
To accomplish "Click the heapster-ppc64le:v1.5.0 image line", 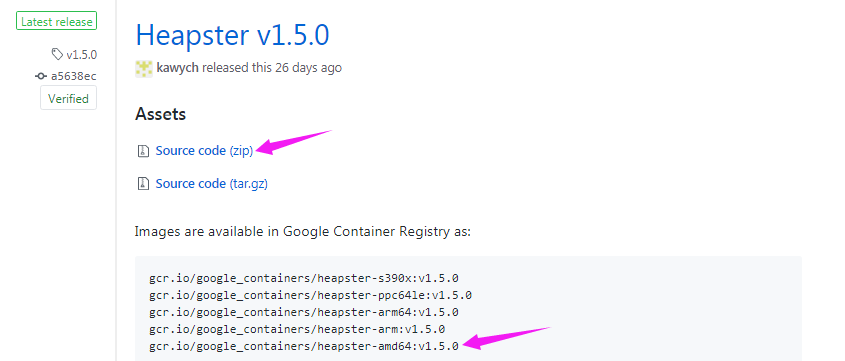I will coord(311,295).
